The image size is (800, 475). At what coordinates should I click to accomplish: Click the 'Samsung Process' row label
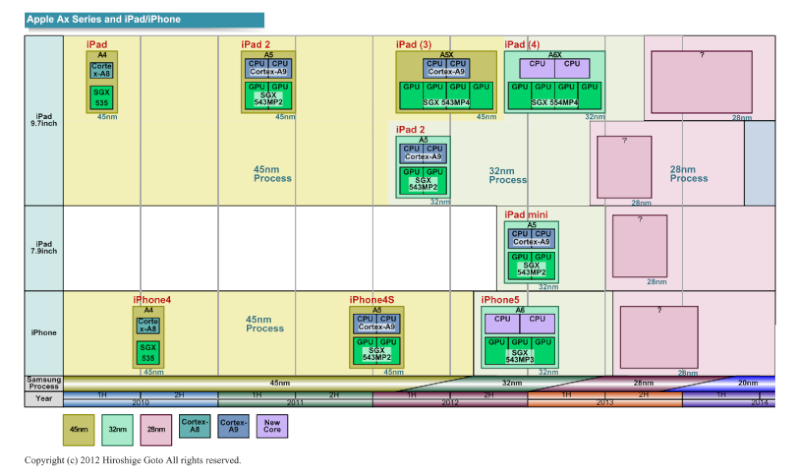coord(44,383)
